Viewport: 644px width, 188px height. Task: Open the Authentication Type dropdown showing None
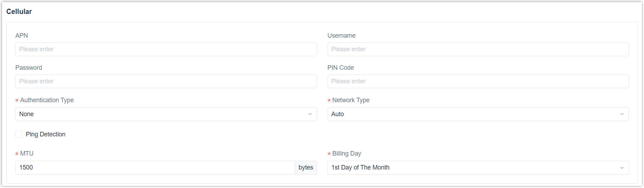pos(166,114)
